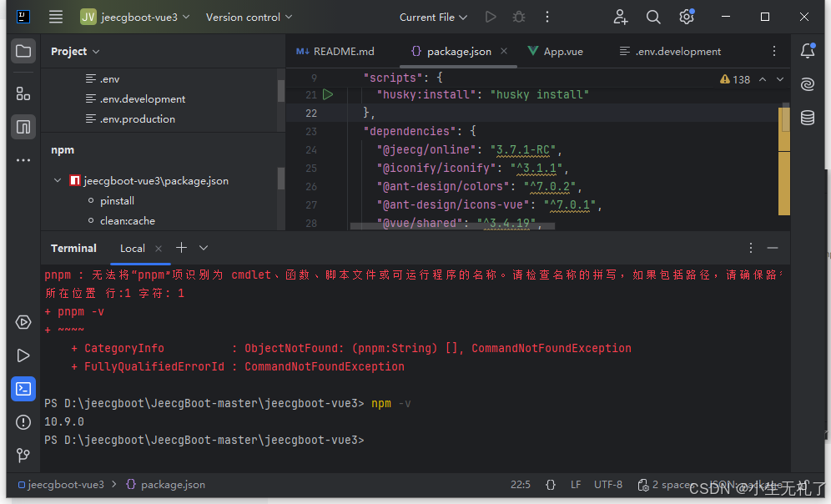
Task: Close the Local terminal tab
Action: (158, 248)
